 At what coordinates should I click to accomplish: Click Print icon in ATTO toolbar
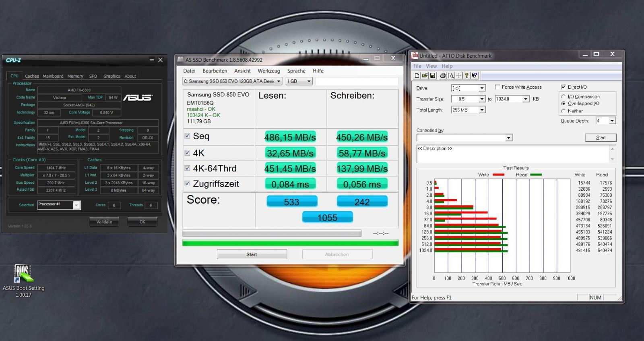pos(443,75)
